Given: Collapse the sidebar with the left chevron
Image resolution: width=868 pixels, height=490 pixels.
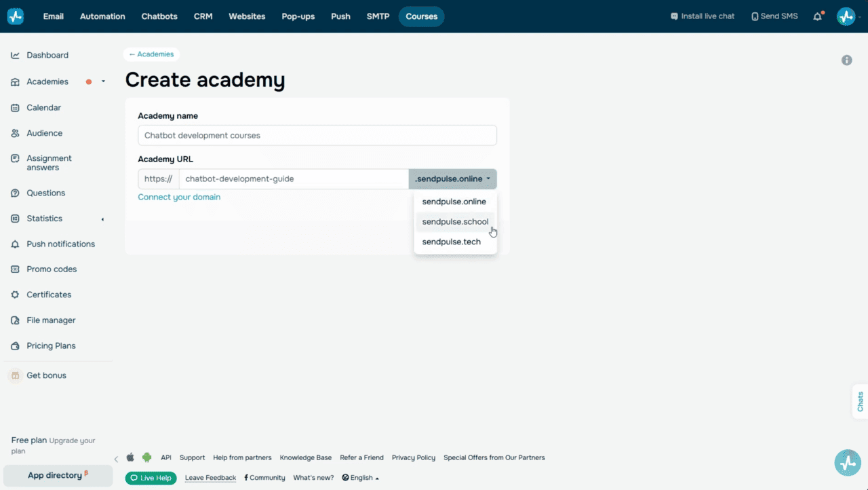Looking at the screenshot, I should point(116,459).
